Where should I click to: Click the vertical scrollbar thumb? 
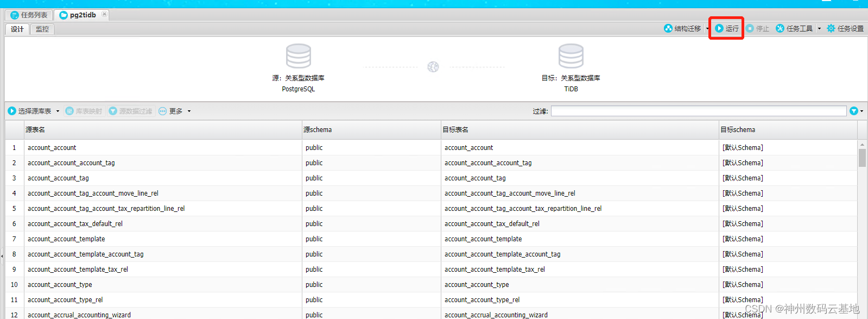click(862, 158)
